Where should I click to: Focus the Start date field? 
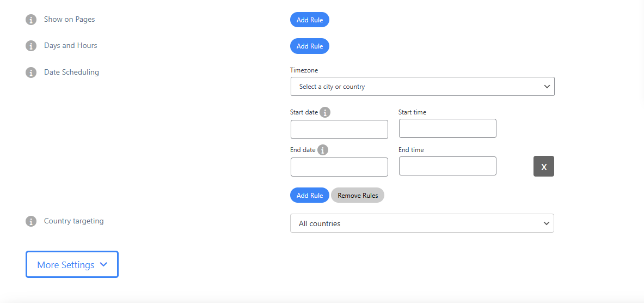[339, 130]
